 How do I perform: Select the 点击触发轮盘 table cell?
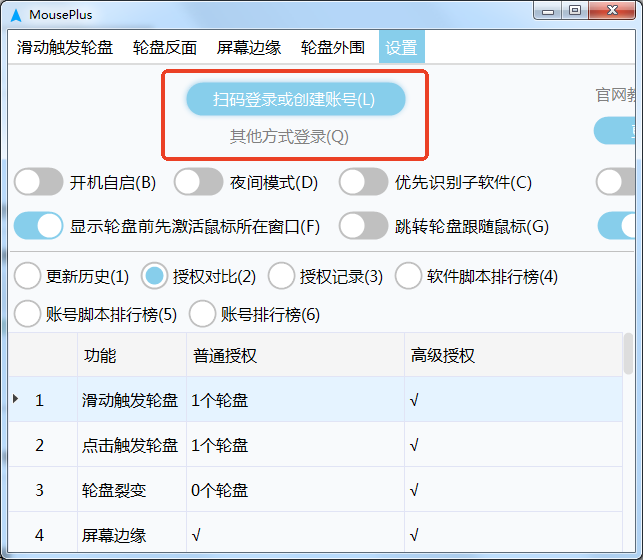click(x=132, y=445)
